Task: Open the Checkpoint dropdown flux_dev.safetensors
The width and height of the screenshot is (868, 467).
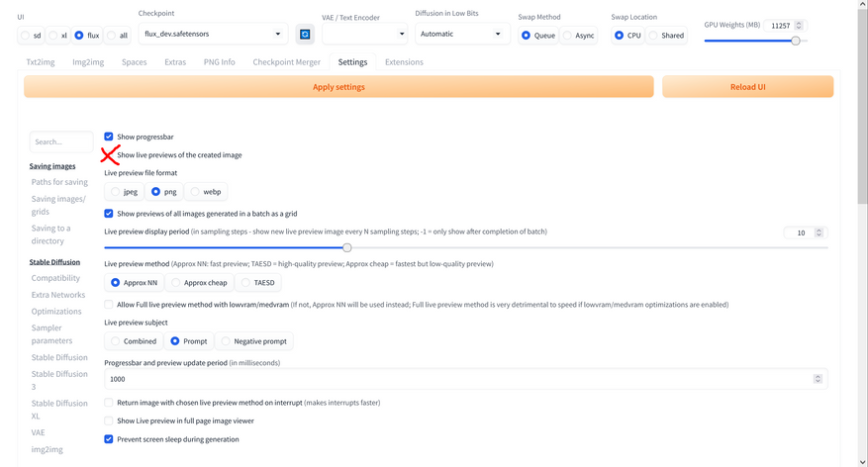Action: coord(211,34)
